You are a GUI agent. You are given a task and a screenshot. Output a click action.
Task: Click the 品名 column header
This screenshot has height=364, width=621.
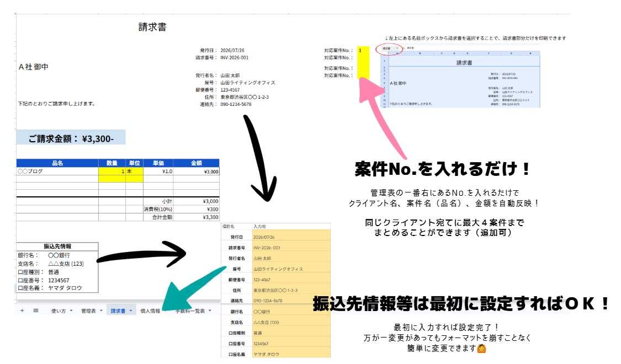[57, 163]
